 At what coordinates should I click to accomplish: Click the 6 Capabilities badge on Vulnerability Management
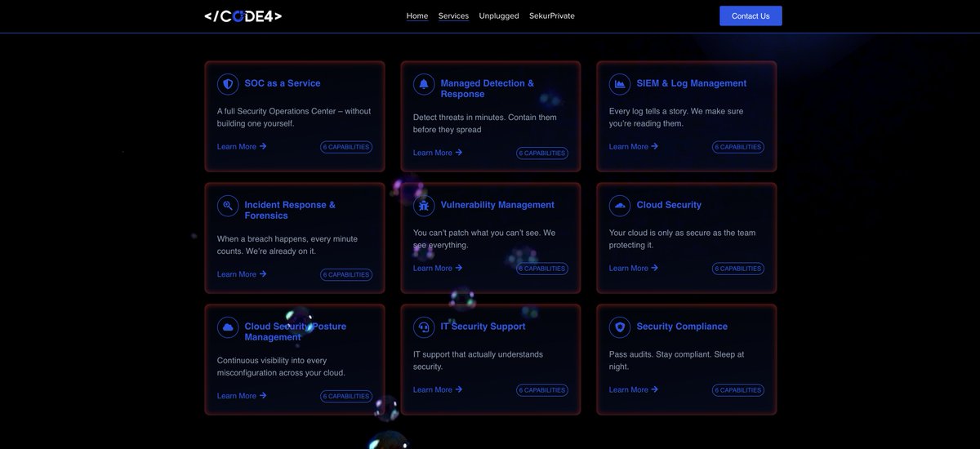542,269
